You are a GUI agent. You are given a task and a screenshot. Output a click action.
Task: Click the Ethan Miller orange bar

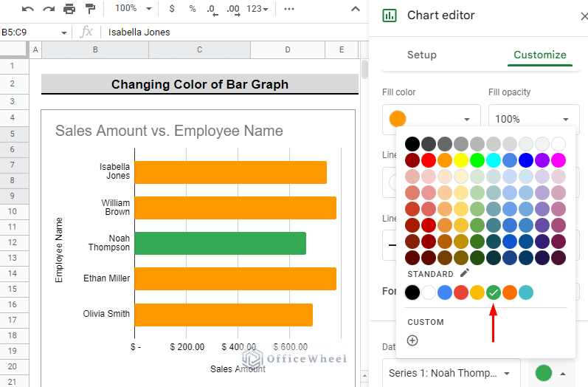[x=235, y=278]
